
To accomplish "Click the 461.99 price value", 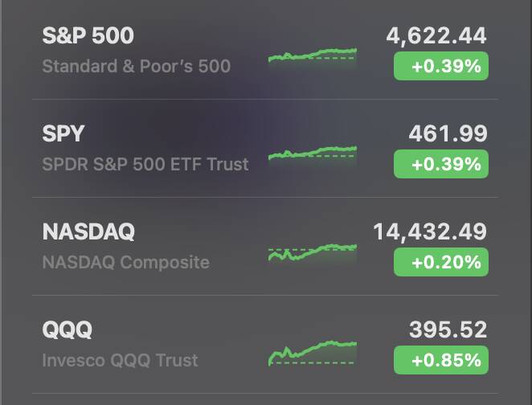I will 448,133.
